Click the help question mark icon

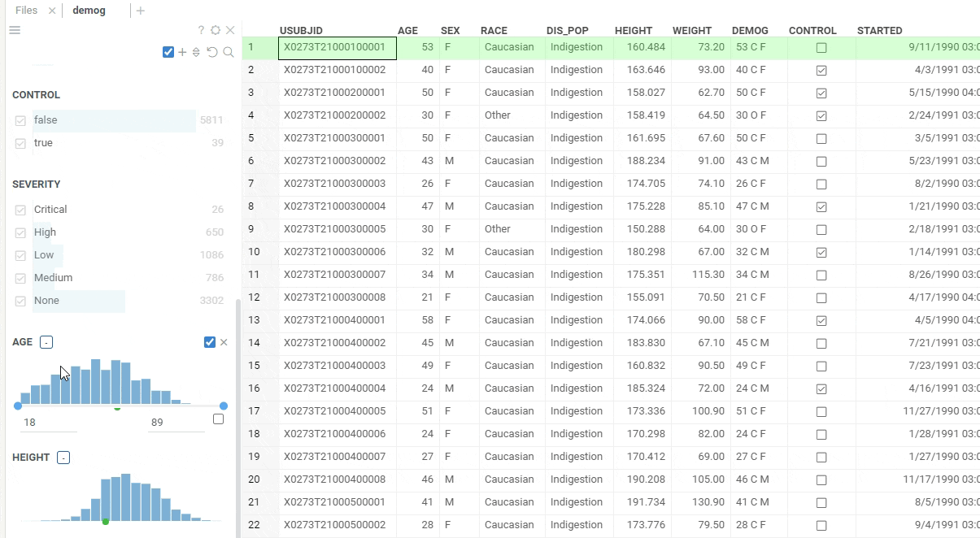point(200,29)
